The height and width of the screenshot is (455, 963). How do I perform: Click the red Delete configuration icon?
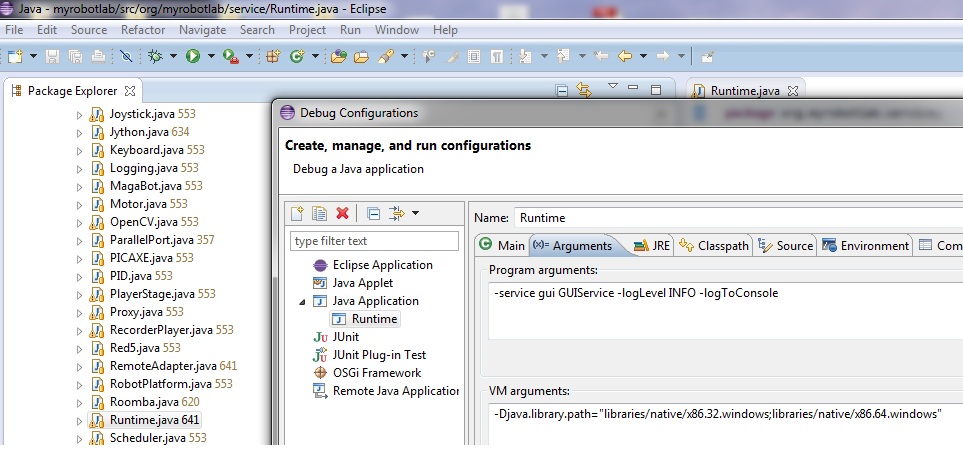342,213
